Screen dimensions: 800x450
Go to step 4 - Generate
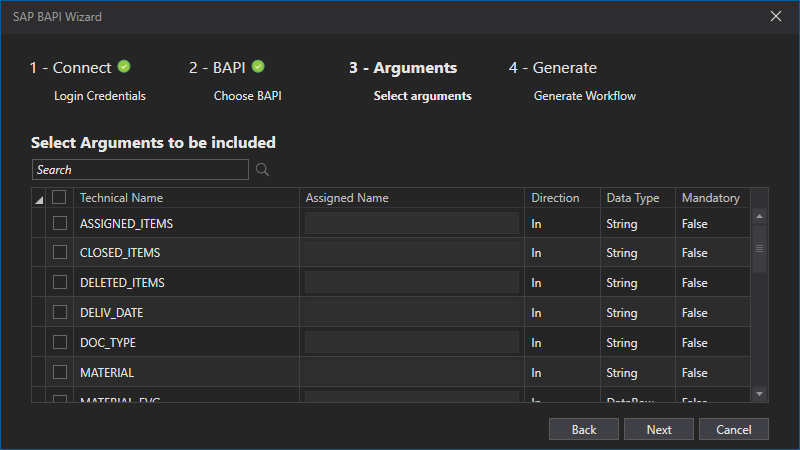pos(553,67)
